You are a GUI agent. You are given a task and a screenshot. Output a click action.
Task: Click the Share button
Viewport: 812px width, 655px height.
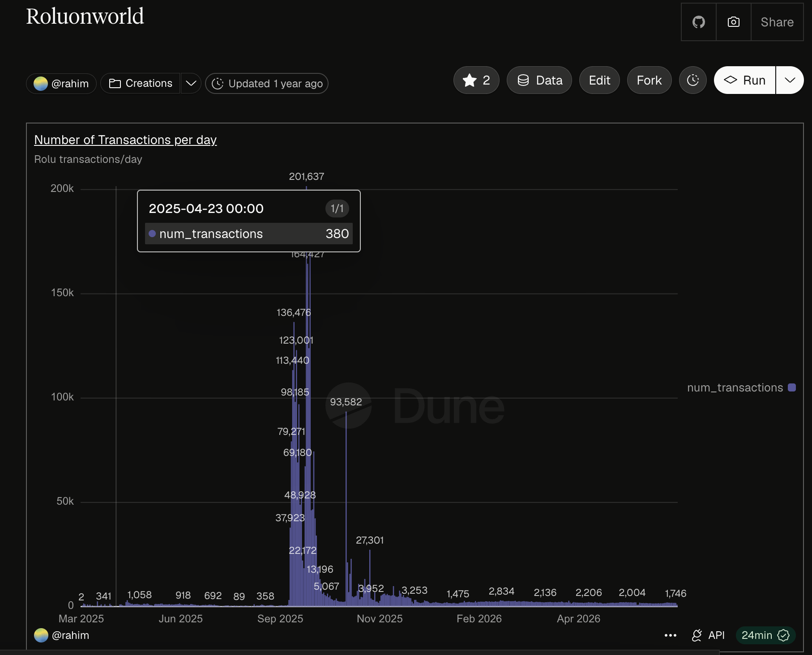coord(777,22)
